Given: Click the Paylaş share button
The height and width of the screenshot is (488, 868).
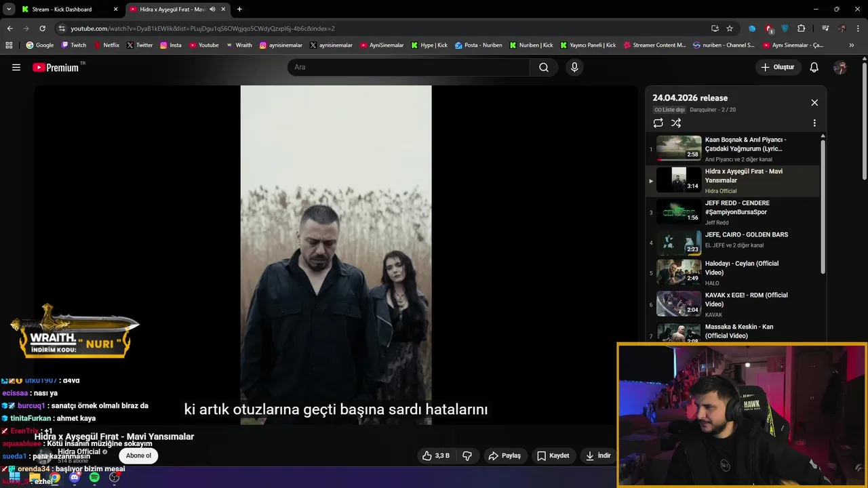Looking at the screenshot, I should click(505, 455).
